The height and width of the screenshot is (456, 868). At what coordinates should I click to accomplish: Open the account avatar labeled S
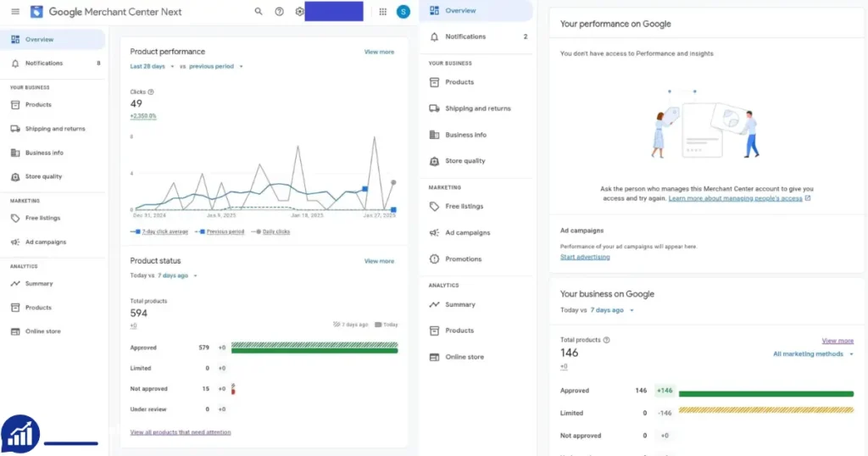pos(403,12)
